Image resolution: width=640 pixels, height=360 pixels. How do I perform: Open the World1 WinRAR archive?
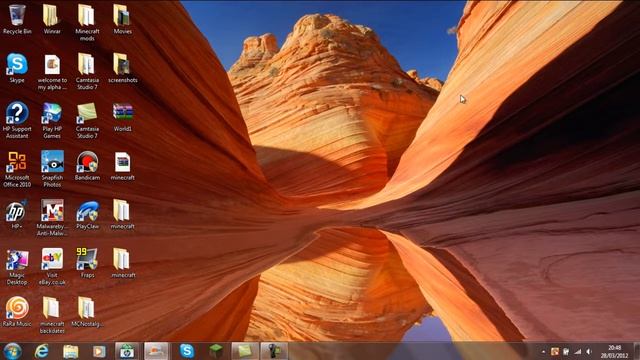[122, 117]
